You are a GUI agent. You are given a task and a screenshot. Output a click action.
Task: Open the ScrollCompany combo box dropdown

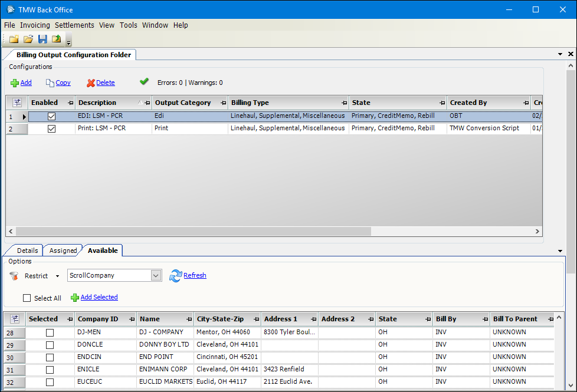(x=156, y=275)
